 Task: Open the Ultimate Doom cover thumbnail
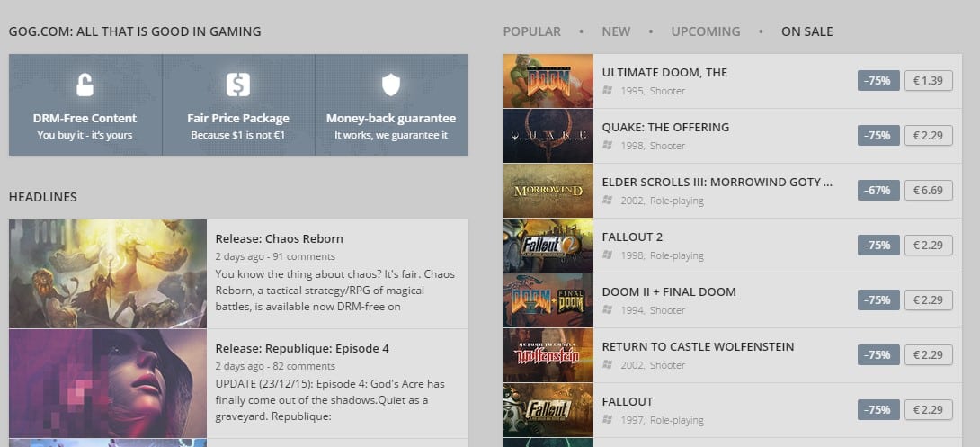pos(548,81)
